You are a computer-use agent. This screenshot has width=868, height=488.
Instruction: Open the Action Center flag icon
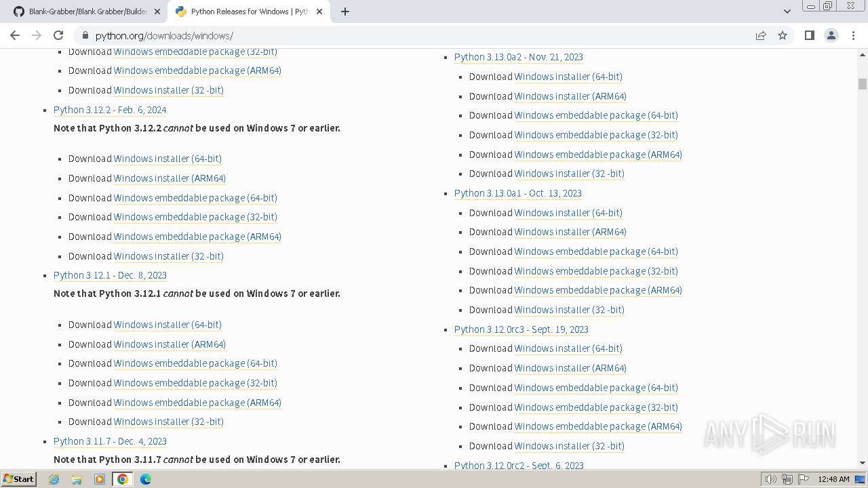(x=804, y=479)
